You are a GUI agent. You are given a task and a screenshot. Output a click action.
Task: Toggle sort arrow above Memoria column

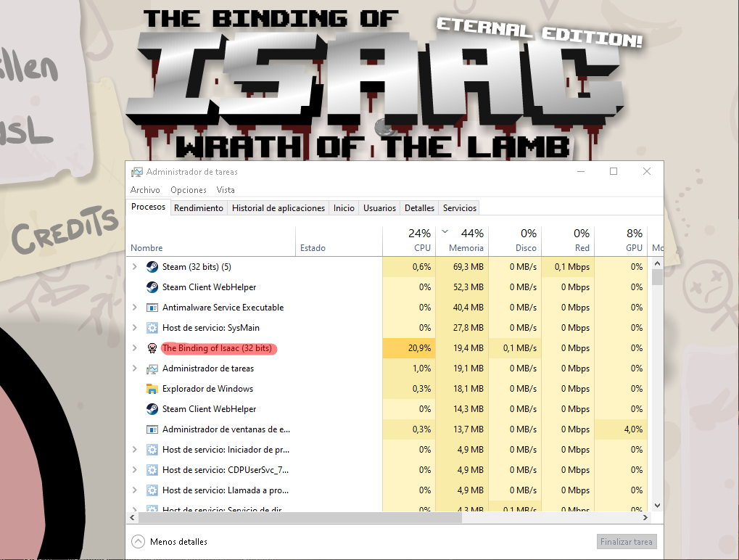445,231
